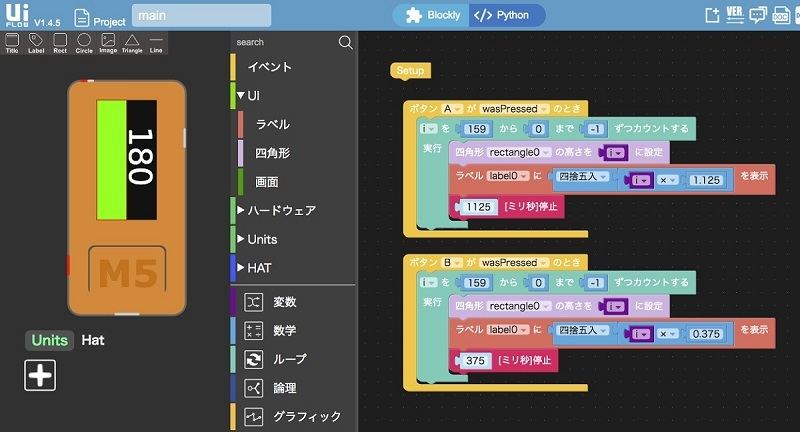Screen dimensions: 800x432
Task: Open the VER firmware version icon
Action: [x=735, y=15]
